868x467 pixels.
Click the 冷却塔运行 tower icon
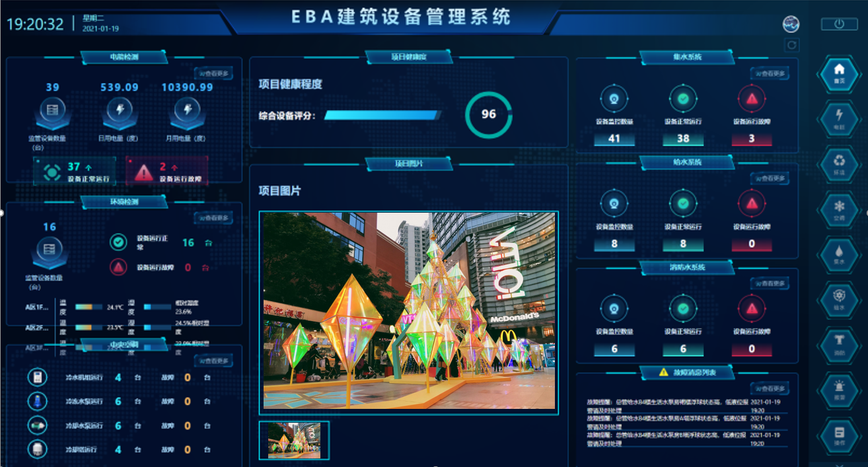(38, 449)
